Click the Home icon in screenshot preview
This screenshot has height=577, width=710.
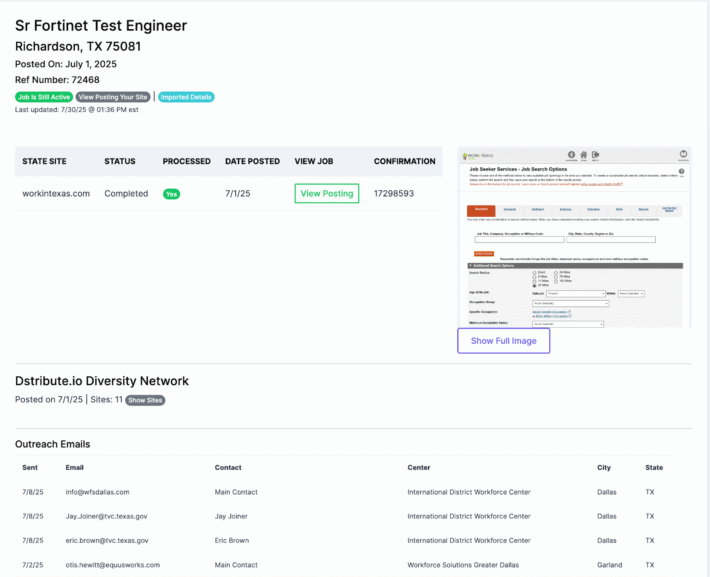584,154
